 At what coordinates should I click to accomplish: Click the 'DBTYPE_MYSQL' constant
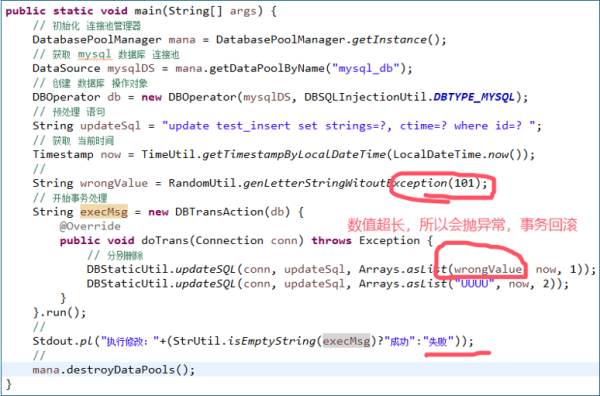tap(474, 97)
